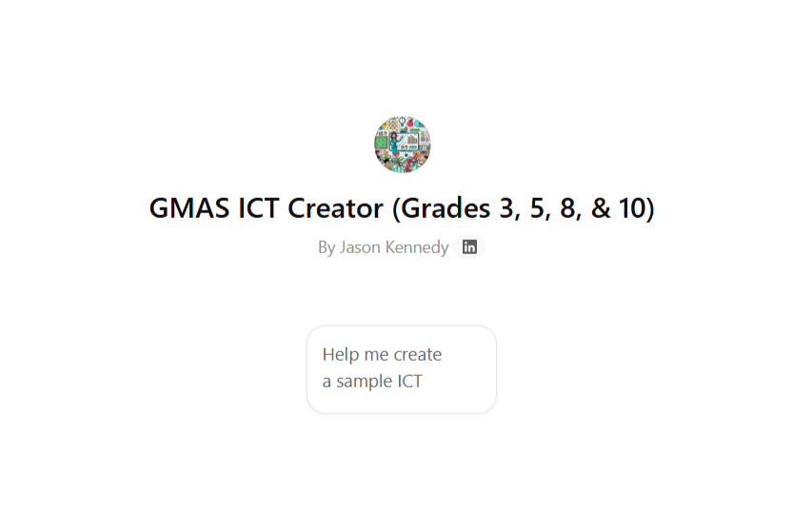812x512 pixels.
Task: Click the GMAS ICT Creator title heading
Action: (x=402, y=207)
